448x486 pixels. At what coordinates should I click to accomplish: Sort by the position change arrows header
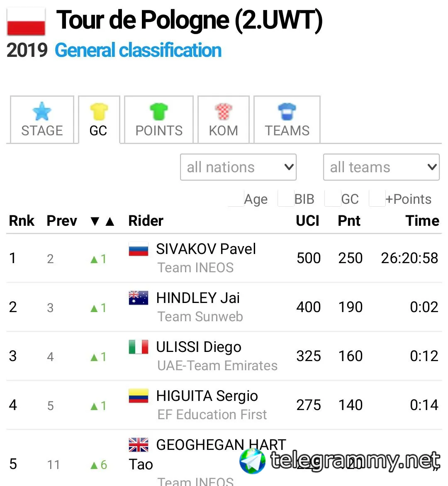102,221
